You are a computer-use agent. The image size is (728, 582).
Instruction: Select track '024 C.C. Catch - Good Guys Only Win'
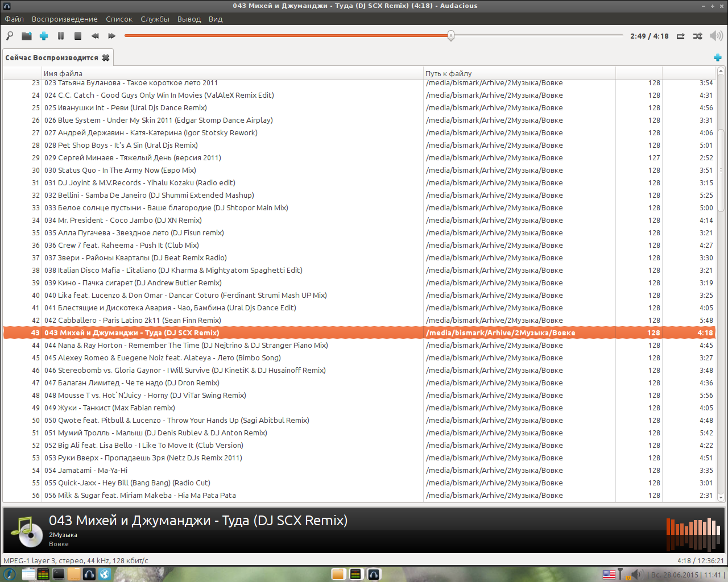pos(358,95)
